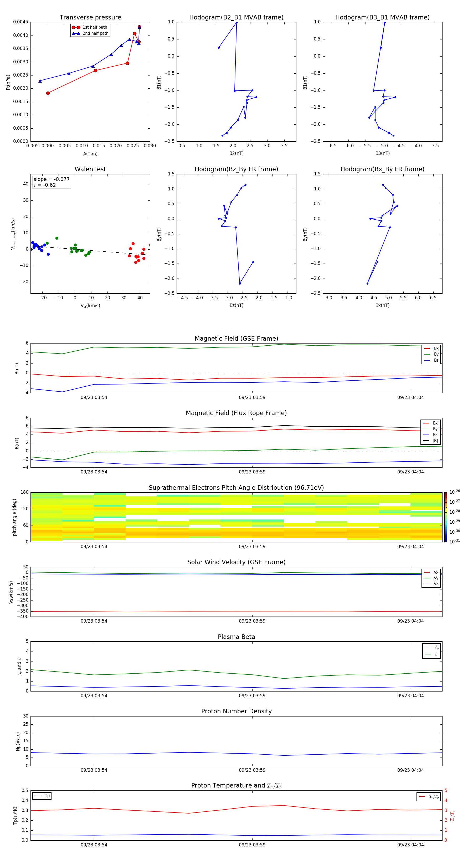Image resolution: width=473 pixels, height=868 pixels.
Task: Click 'B3(nT)' axis label
Action: pyautogui.click(x=382, y=153)
